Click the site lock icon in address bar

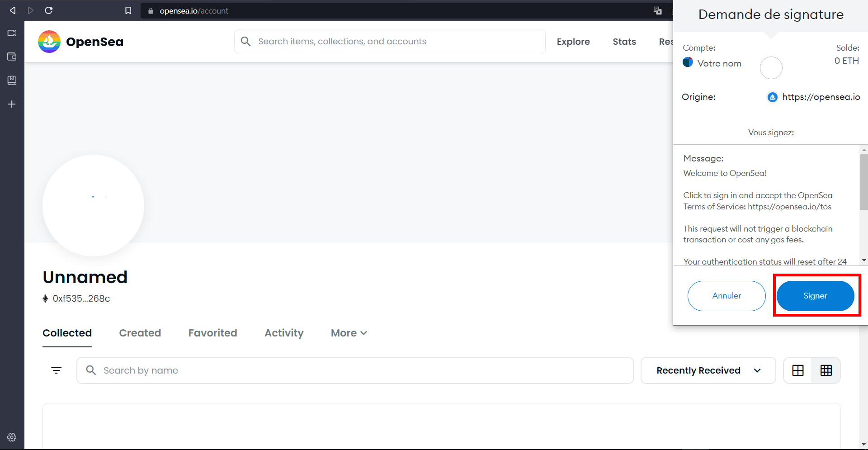151,11
